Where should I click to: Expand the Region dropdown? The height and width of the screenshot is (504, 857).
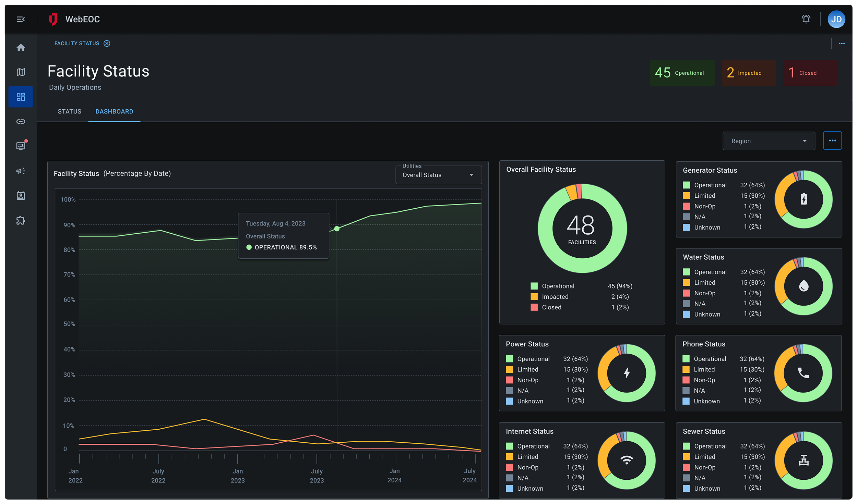click(x=768, y=141)
